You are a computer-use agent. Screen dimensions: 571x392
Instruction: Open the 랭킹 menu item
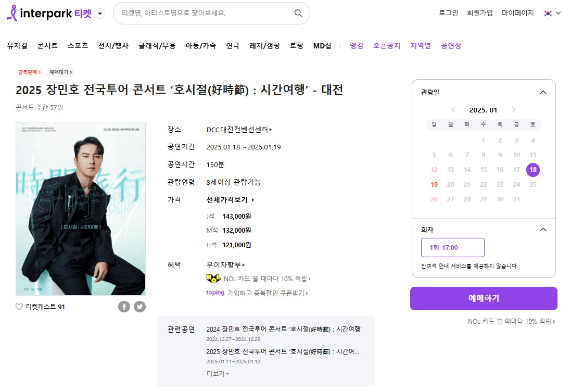[357, 45]
